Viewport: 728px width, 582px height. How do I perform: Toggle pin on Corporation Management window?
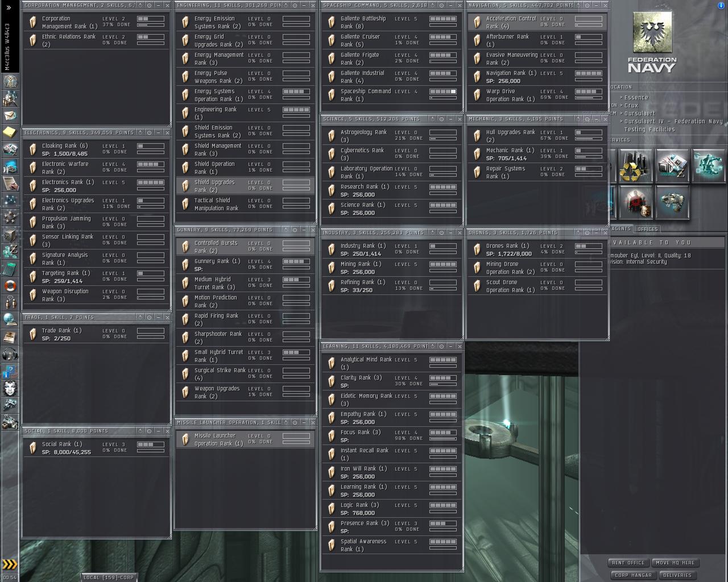pos(149,5)
